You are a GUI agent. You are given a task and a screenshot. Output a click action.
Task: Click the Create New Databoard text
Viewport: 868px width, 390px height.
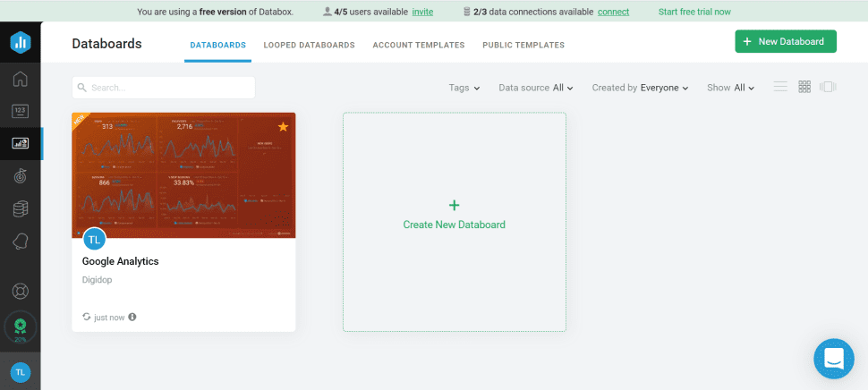pyautogui.click(x=454, y=225)
